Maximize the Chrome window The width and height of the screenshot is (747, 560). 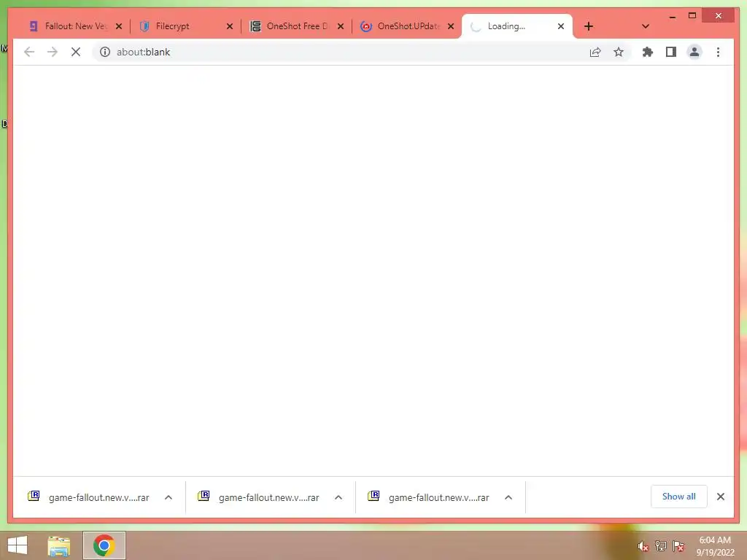pyautogui.click(x=692, y=16)
